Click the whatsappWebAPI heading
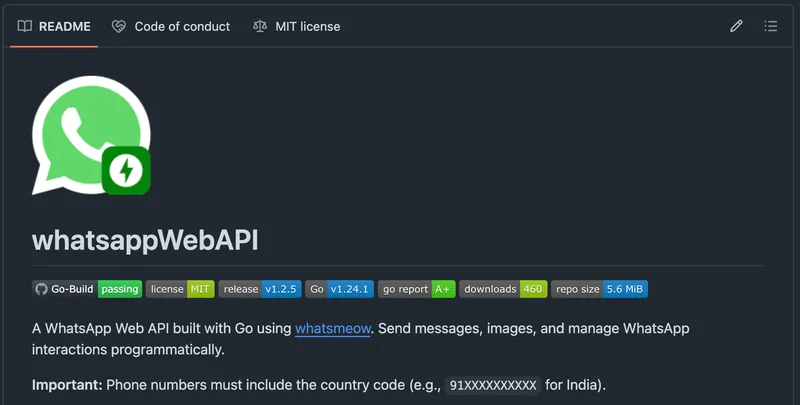This screenshot has height=405, width=800. point(145,240)
